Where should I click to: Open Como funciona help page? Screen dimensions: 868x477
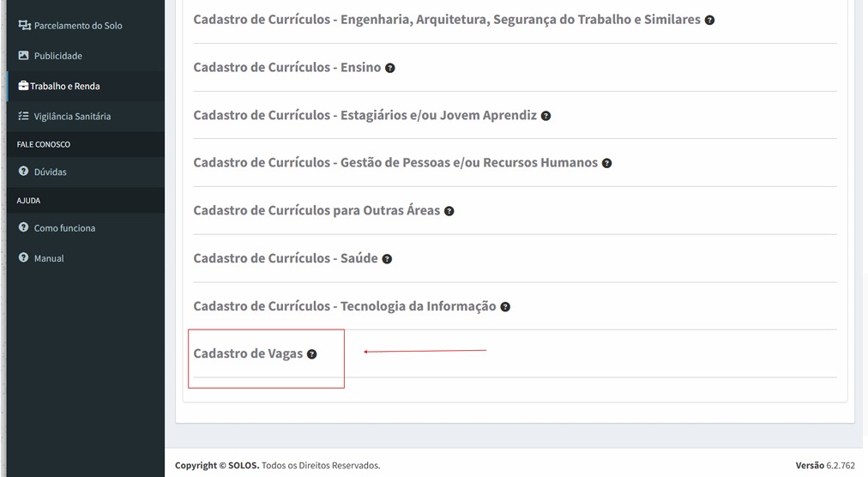tap(64, 228)
